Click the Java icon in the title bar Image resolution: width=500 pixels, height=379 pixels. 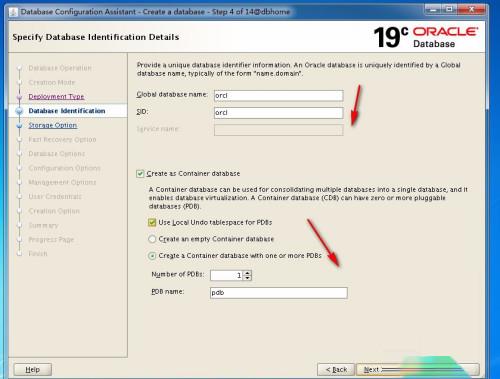point(14,12)
